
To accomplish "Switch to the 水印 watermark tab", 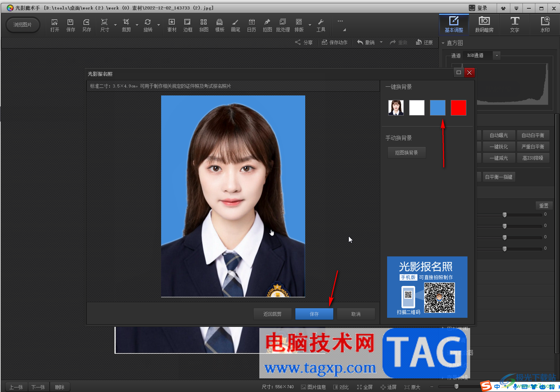I will (545, 24).
